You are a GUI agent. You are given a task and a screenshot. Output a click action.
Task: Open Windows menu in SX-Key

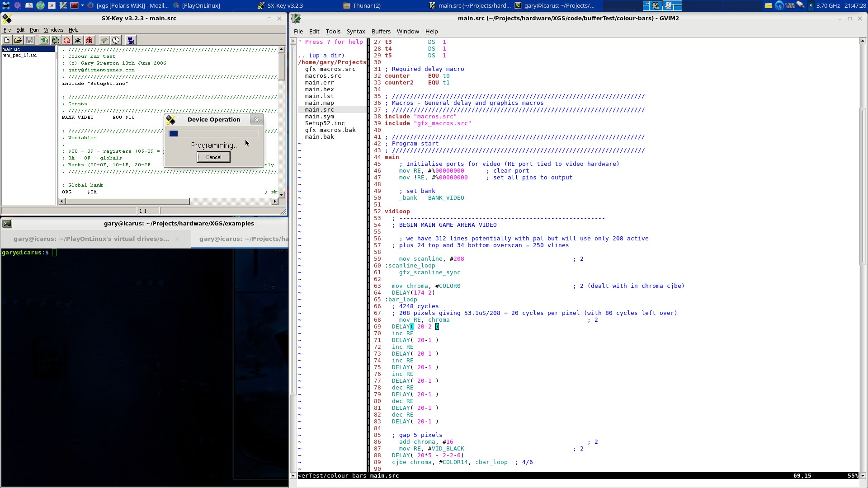pos(53,30)
